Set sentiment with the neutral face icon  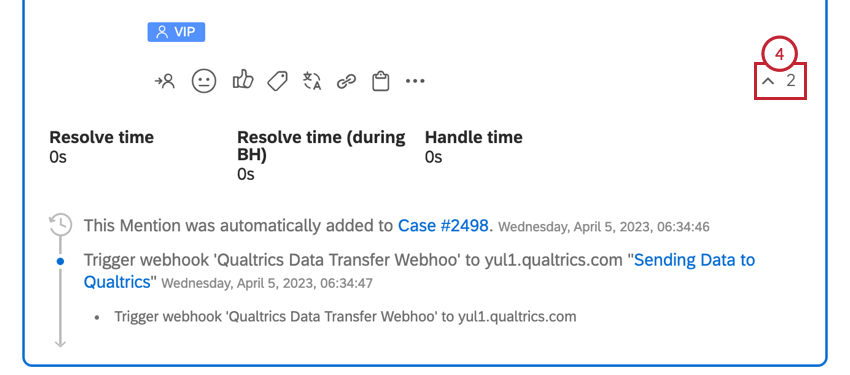pyautogui.click(x=204, y=81)
